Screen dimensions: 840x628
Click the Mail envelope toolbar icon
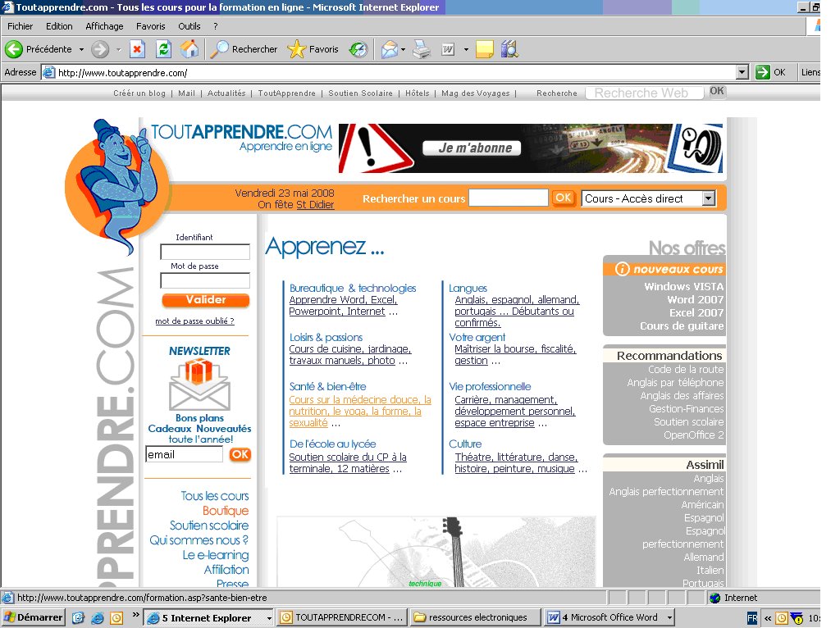[390, 49]
